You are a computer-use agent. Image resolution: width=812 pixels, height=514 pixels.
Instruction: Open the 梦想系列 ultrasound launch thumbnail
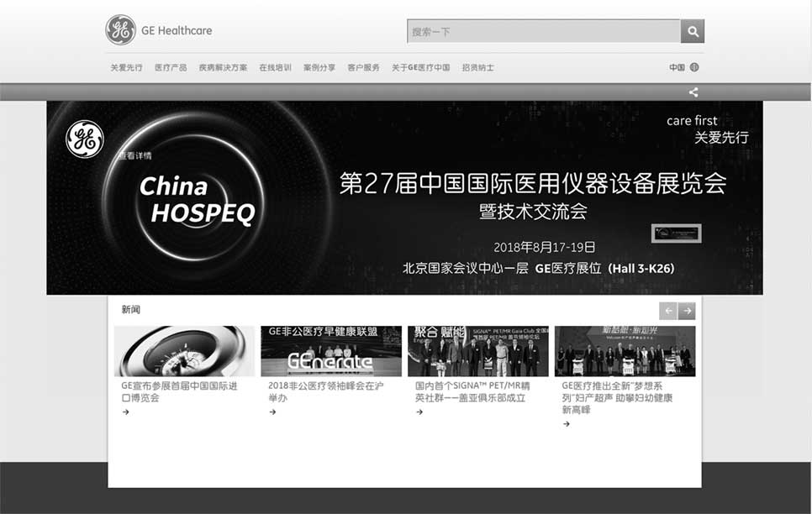[625, 351]
